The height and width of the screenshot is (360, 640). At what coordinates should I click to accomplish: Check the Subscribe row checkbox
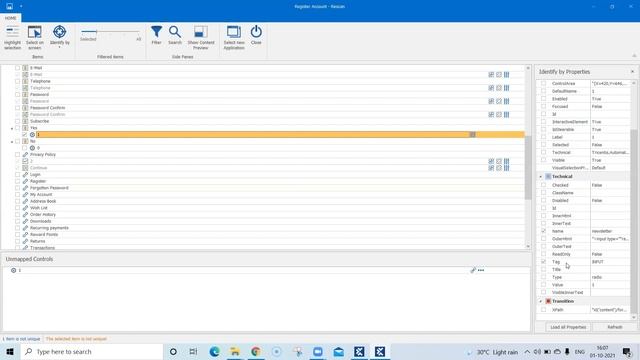point(18,121)
